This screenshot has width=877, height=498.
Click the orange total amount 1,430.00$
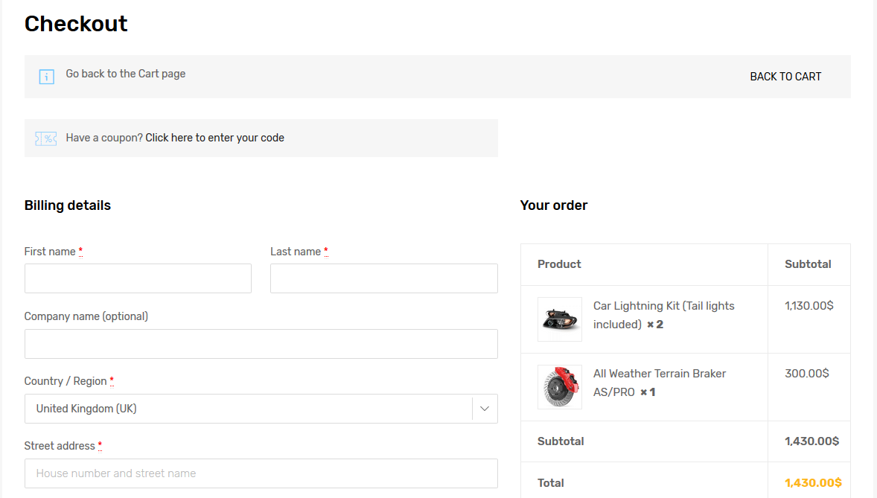coord(813,482)
